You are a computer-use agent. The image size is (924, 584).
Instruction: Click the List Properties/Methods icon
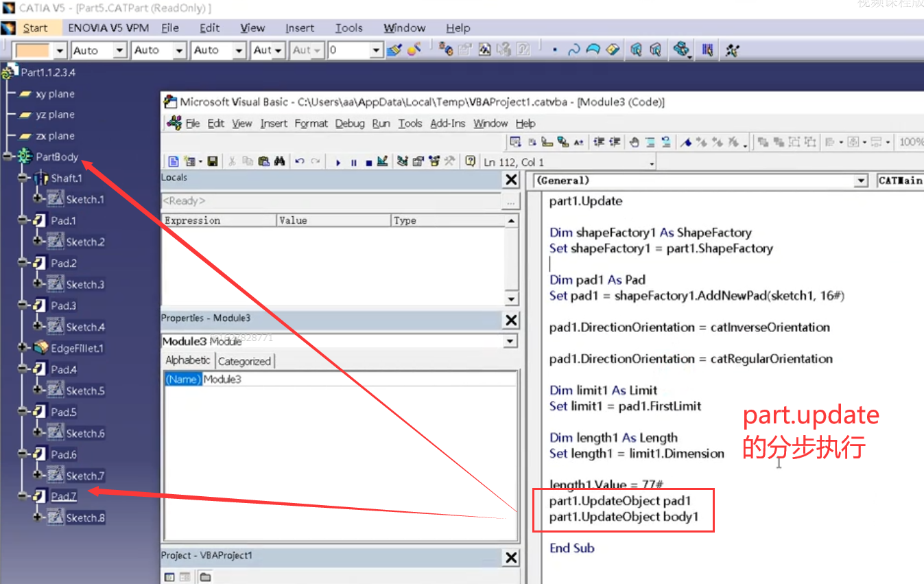pos(517,142)
